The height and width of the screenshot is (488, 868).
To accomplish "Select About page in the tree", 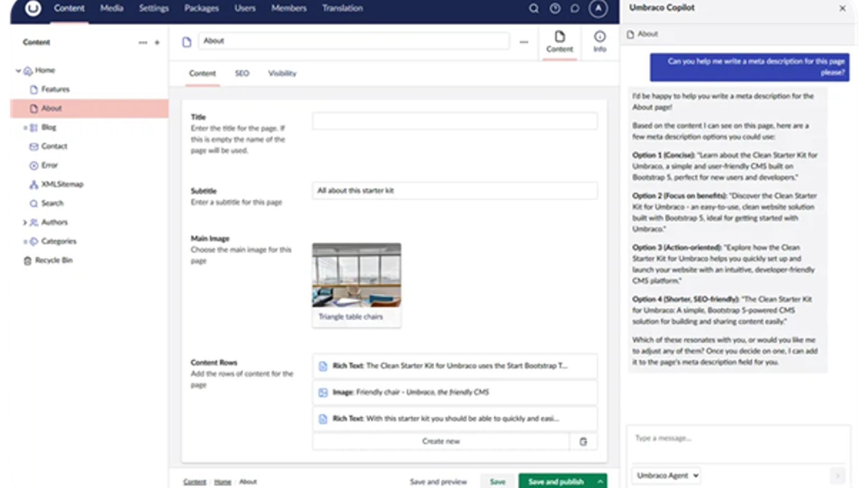I will pos(89,108).
